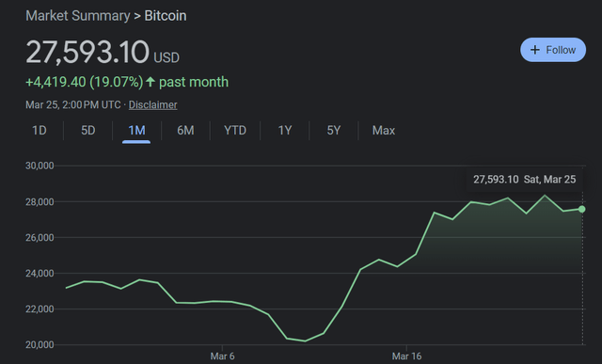This screenshot has height=364, width=602.
Task: Click the USD currency label
Action: [x=166, y=57]
